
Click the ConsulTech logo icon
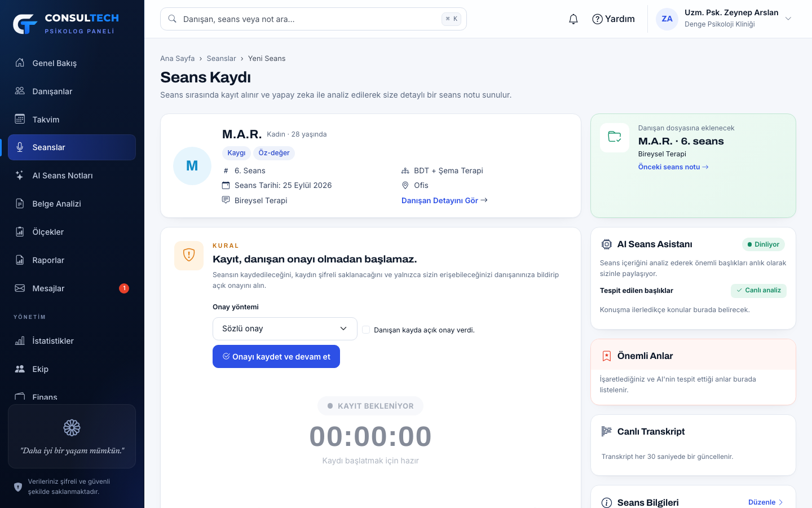coord(25,24)
